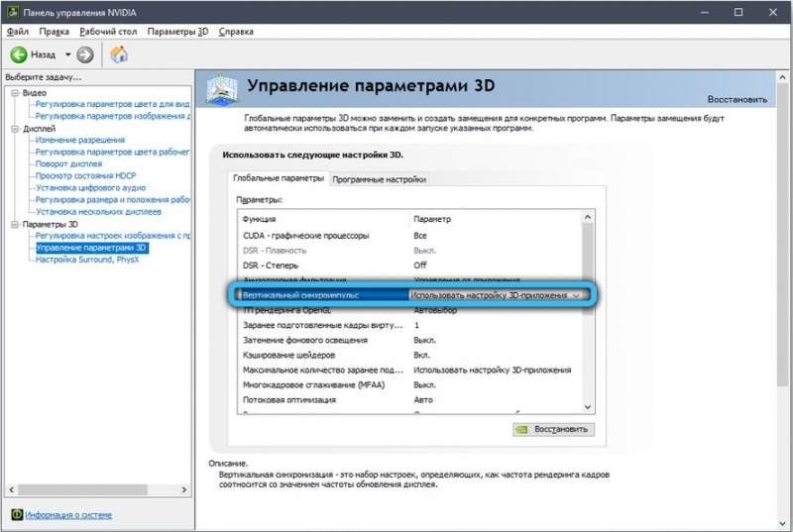Open Вертикальный синхроимпульс value dropdown
Viewport: 793px width, 532px height.
coord(576,295)
